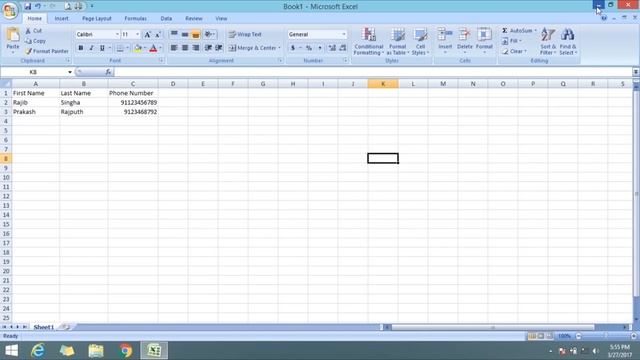
Task: Open the font color dropdown arrow
Action: coord(160,48)
